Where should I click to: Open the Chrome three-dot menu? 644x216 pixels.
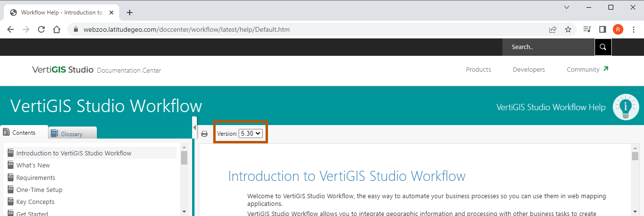[x=634, y=29]
